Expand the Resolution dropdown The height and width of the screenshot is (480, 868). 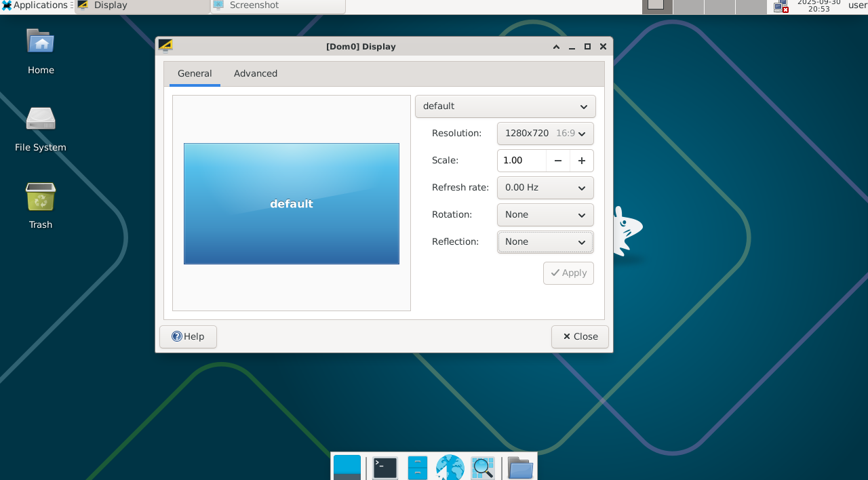[545, 134]
